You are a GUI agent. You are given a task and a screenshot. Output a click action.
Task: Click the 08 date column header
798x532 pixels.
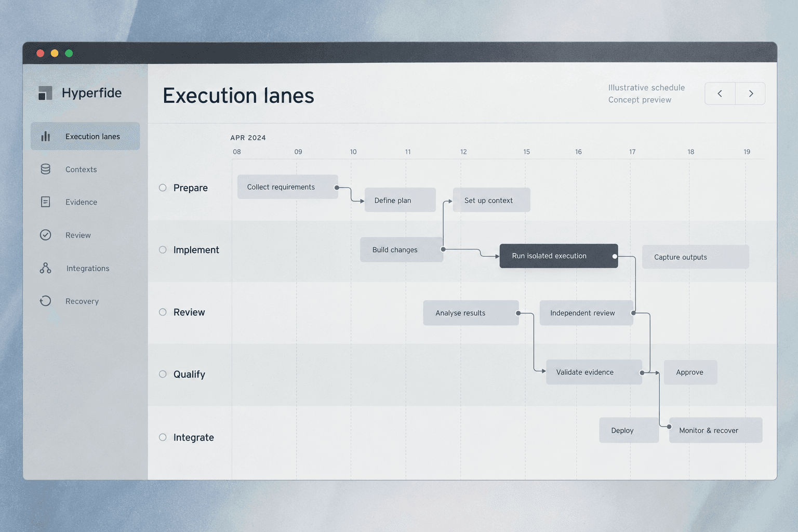(x=237, y=152)
